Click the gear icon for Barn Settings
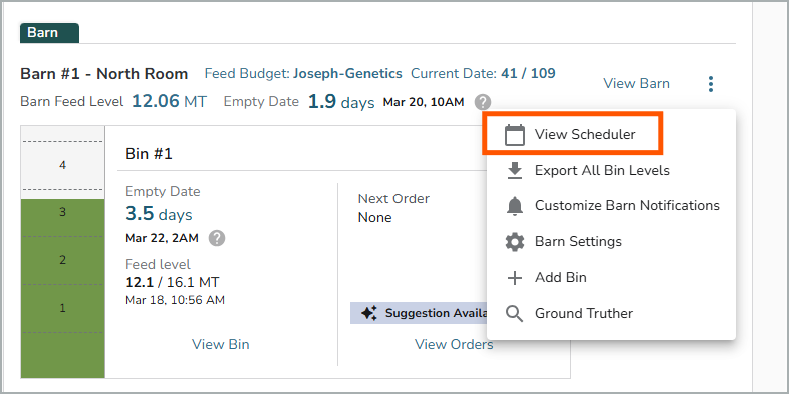This screenshot has width=789, height=394. point(514,242)
